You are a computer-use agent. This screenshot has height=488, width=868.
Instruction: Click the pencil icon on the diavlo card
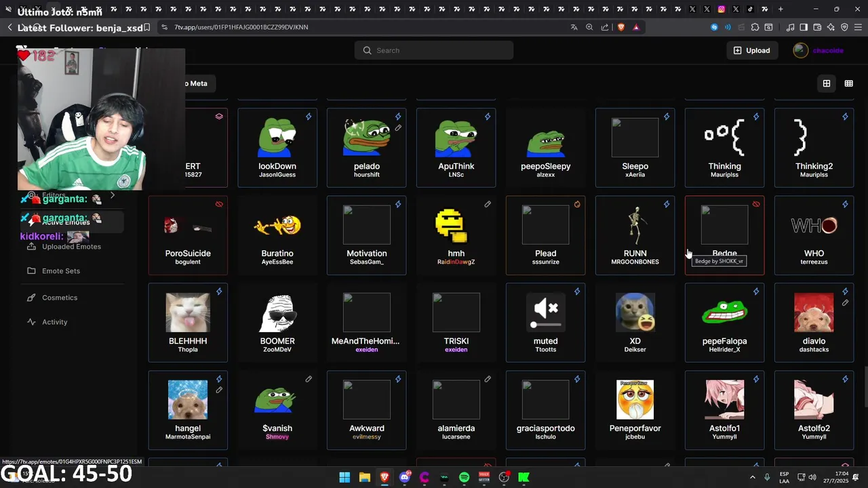845,302
